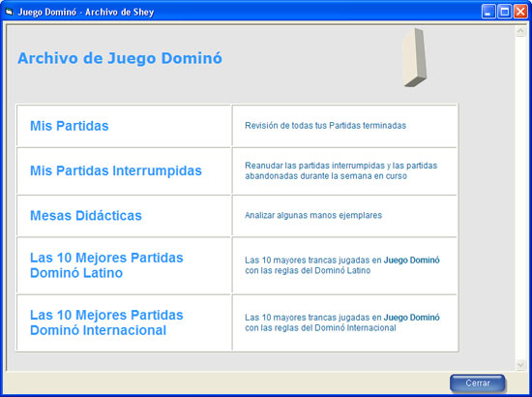Open Mis Partidas Interrumpidas

coord(116,170)
